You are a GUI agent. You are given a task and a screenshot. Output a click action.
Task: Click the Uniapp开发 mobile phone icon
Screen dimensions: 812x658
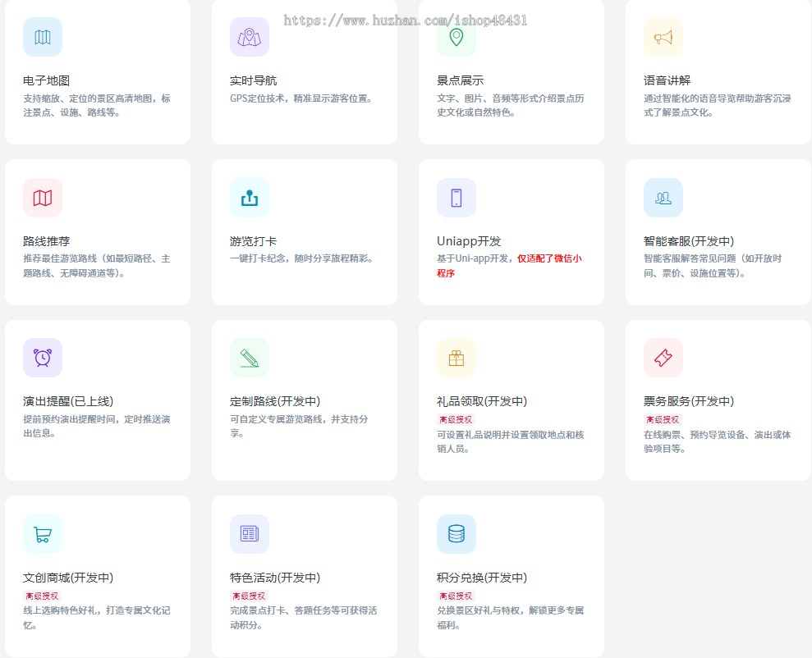(456, 198)
